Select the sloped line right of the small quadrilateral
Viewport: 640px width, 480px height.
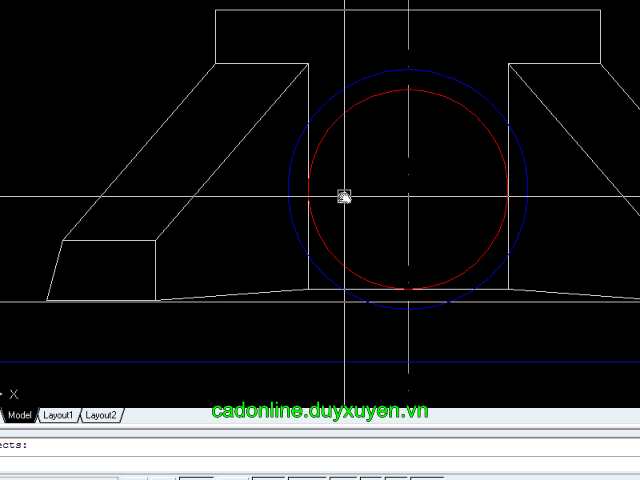coord(230,295)
